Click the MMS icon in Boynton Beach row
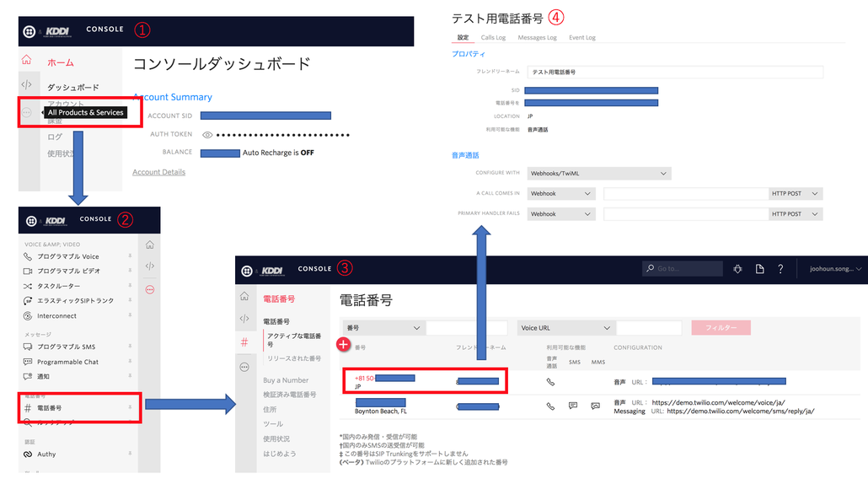The image size is (868, 484). (596, 406)
